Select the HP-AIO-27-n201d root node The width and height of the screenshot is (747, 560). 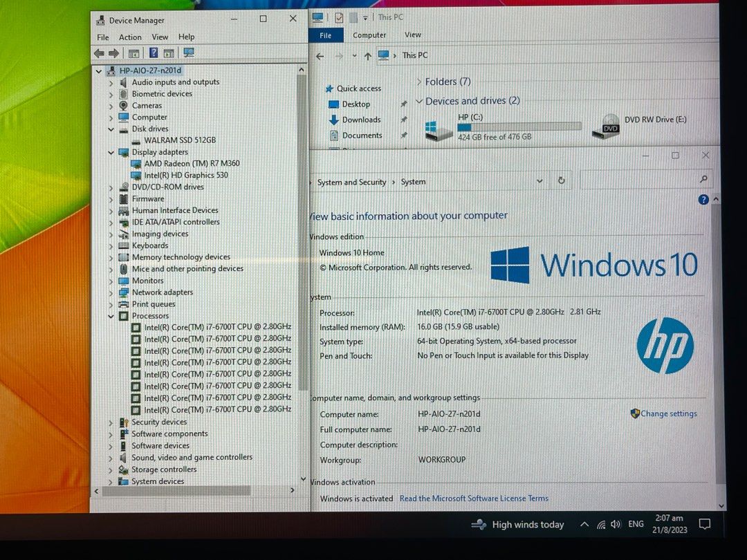tap(150, 71)
